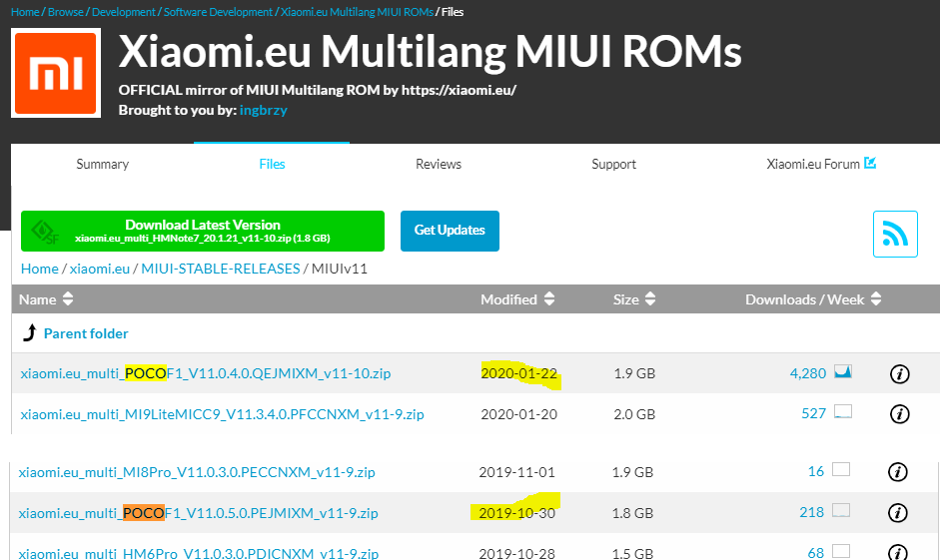Select the 2.0 GB size value
This screenshot has height=560, width=940.
[x=634, y=414]
